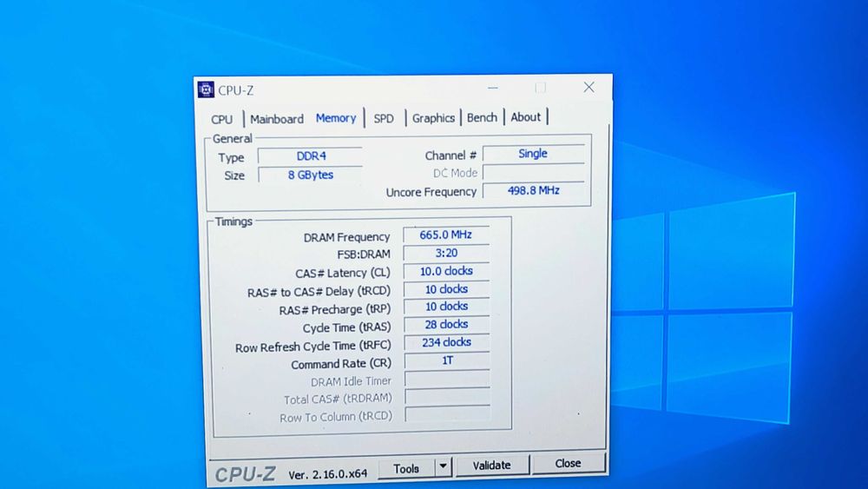Image resolution: width=868 pixels, height=489 pixels.
Task: Switch to the SPD tab
Action: 384,118
